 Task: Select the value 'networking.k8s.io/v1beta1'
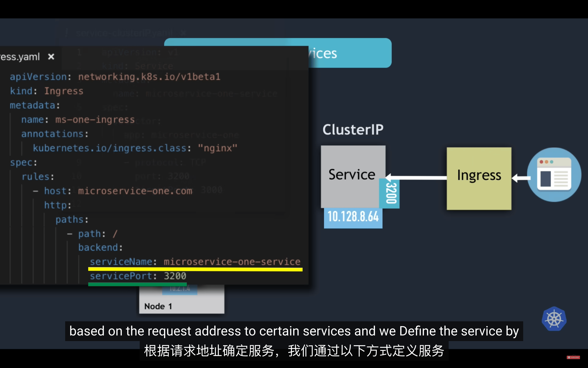149,77
